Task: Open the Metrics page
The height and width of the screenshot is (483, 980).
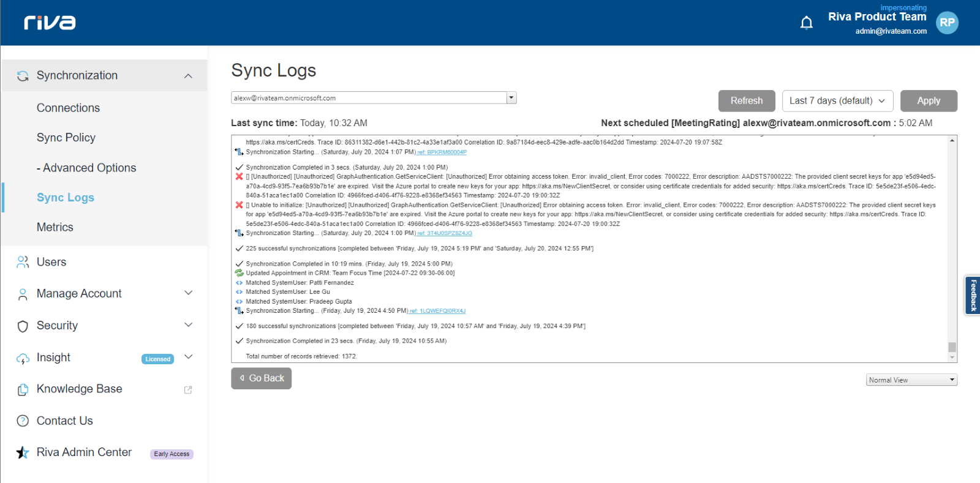Action: click(55, 227)
